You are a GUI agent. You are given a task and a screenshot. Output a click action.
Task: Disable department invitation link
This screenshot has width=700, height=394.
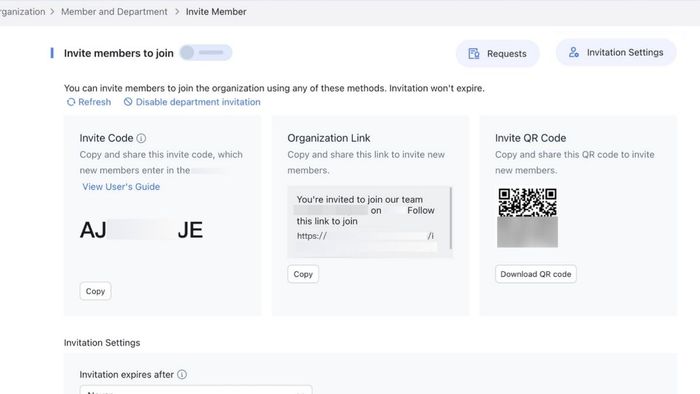click(x=192, y=102)
